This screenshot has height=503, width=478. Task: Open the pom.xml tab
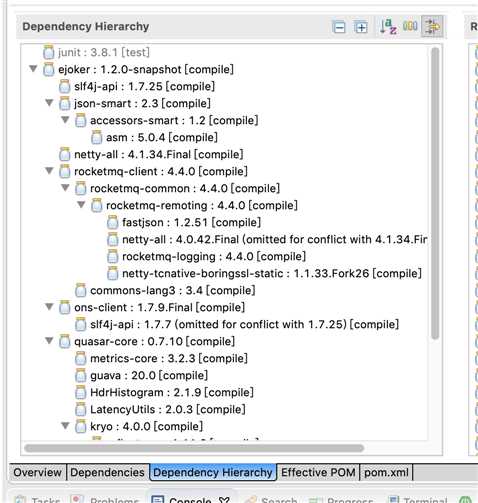click(x=386, y=472)
